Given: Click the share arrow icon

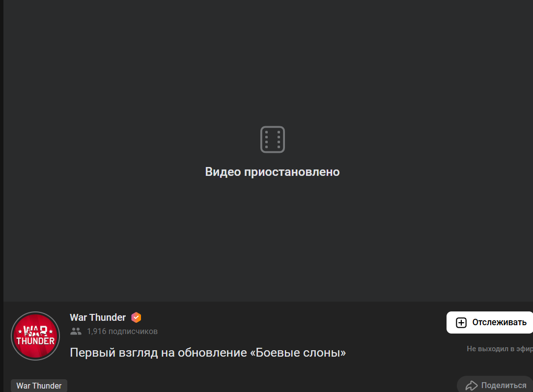Looking at the screenshot, I should tap(472, 385).
